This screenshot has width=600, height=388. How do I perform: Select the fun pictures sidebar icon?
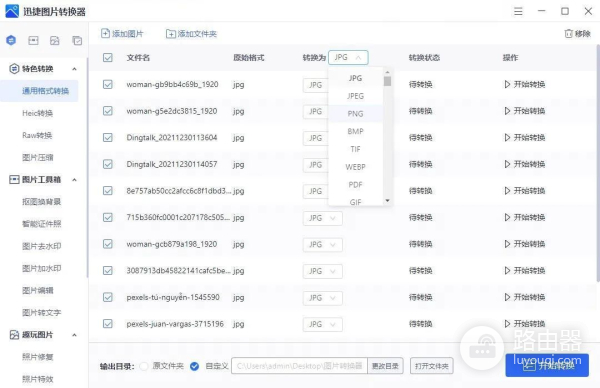pyautogui.click(x=55, y=40)
